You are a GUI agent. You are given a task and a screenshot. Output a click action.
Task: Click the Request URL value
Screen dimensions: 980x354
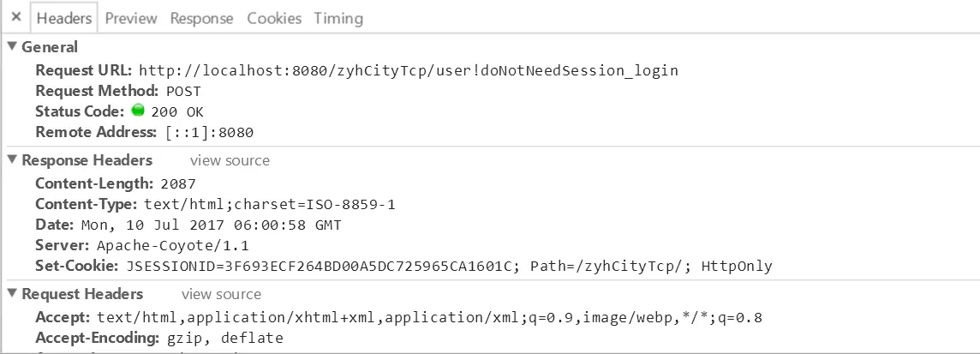click(408, 70)
